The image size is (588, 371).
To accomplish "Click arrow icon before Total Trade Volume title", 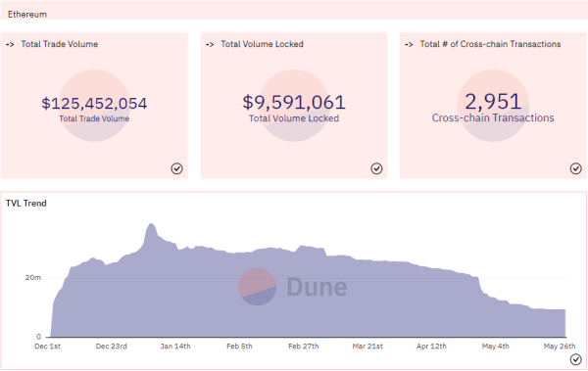I will 10,45.
